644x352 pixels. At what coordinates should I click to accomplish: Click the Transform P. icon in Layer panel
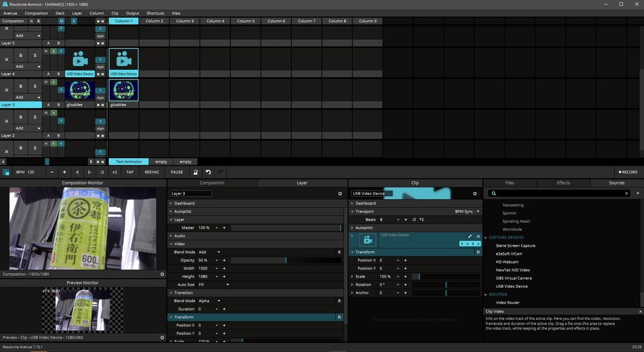339,317
